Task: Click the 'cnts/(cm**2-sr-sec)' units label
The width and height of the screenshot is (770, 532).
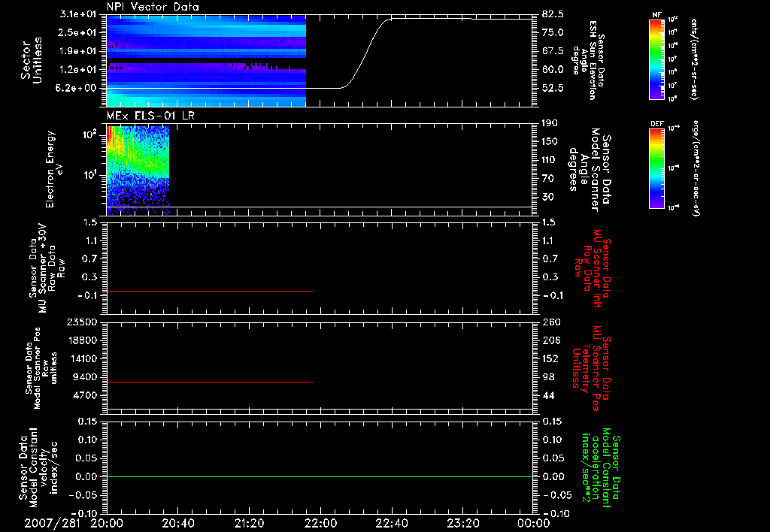Action: [x=694, y=59]
